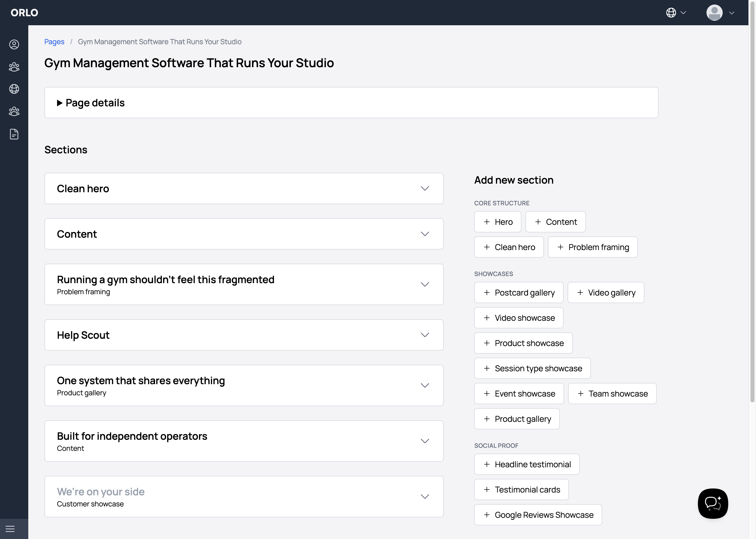756x539 pixels.
Task: Click the language globe icon in the top bar
Action: [671, 13]
